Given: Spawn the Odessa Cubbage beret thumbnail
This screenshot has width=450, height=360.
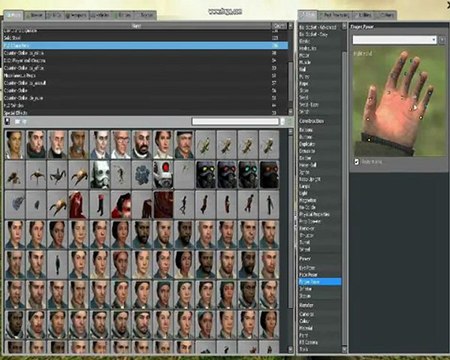Looking at the screenshot, I should pos(184,144).
